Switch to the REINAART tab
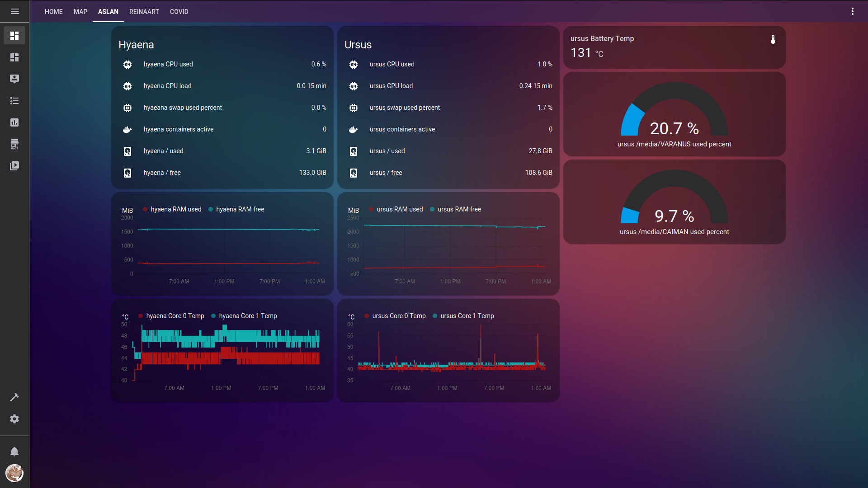 click(x=144, y=12)
